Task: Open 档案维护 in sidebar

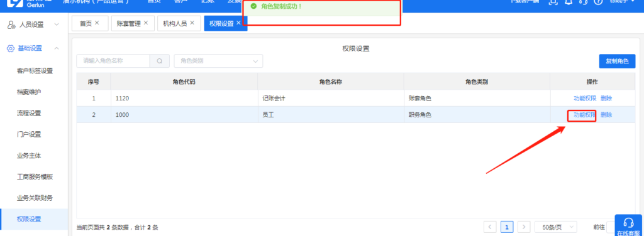Action: (x=29, y=92)
